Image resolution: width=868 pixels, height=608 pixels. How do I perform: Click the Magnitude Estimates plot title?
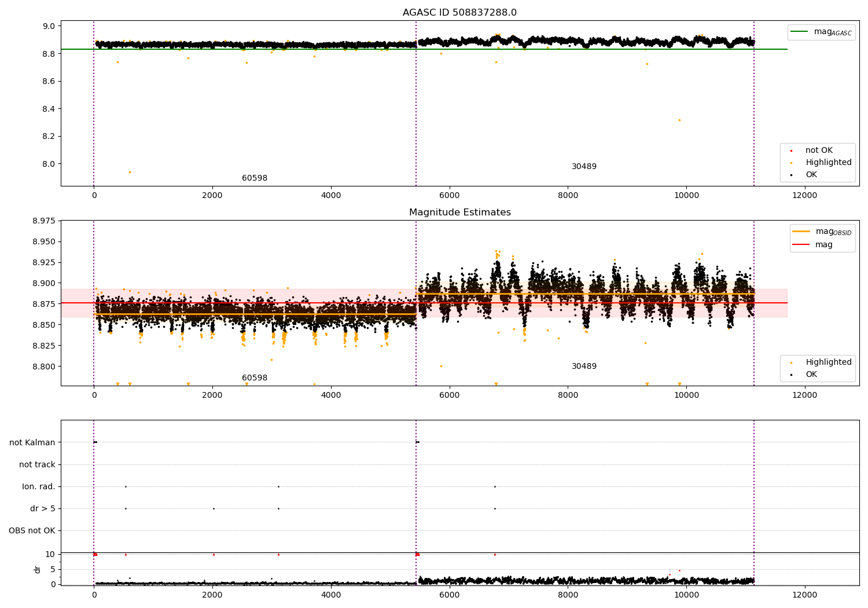[x=459, y=213]
